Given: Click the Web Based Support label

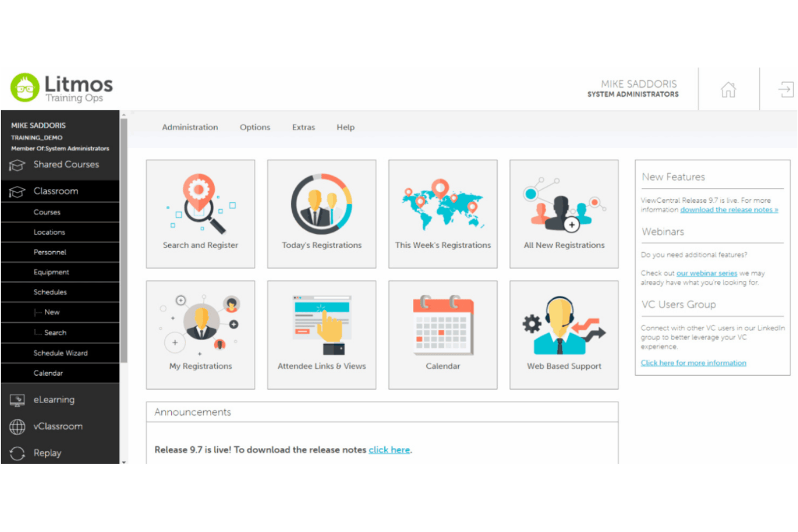Looking at the screenshot, I should (x=564, y=366).
